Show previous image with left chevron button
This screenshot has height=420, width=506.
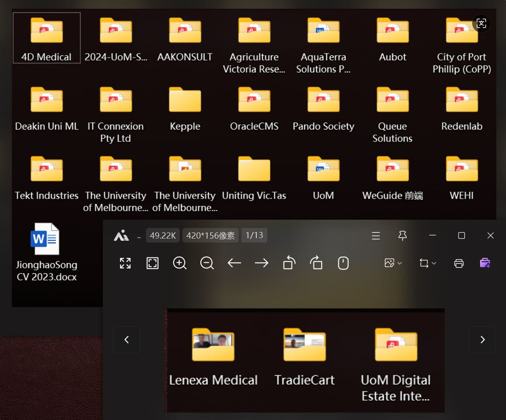127,339
